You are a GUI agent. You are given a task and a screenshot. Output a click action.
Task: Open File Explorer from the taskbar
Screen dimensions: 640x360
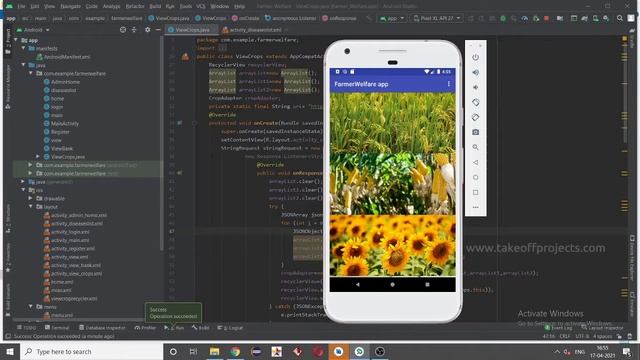(214, 351)
